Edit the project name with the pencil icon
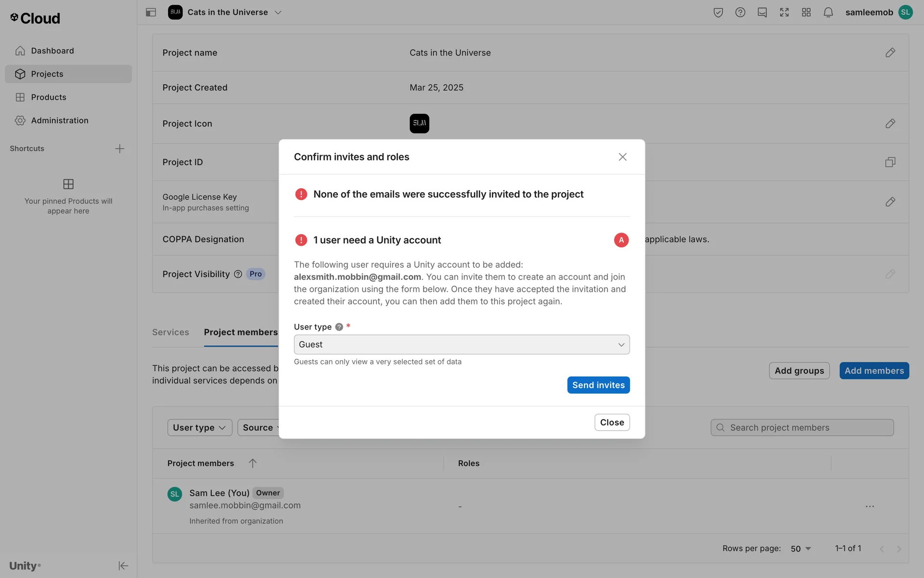The image size is (924, 578). (890, 53)
